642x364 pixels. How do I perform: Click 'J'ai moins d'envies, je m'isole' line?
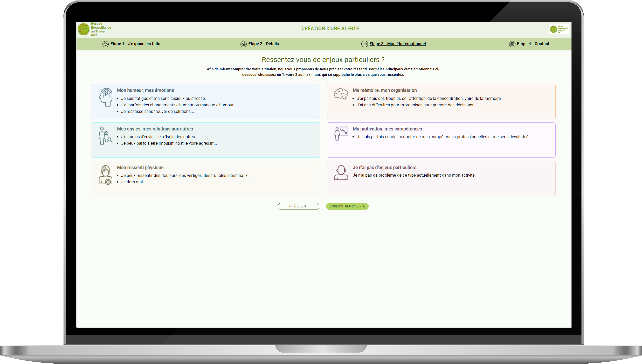click(158, 137)
